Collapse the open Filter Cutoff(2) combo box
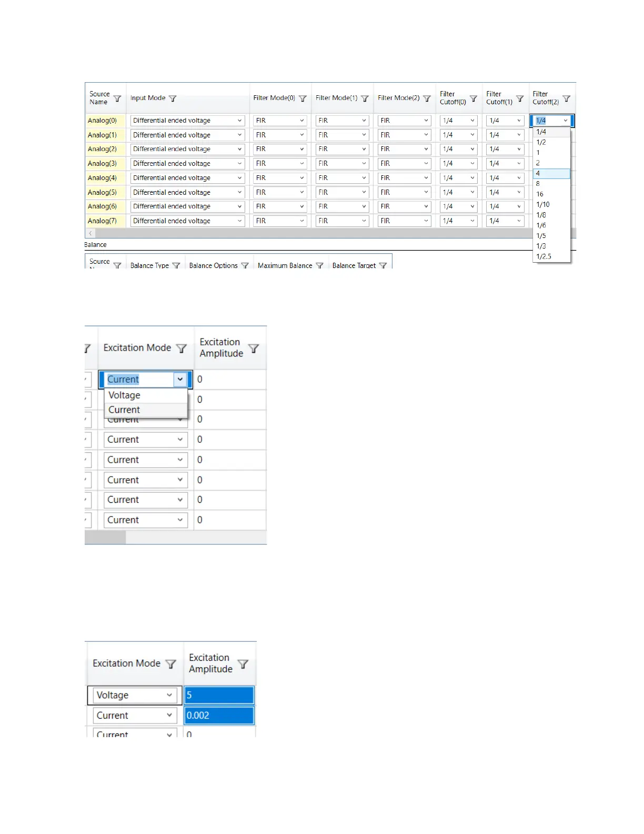The width and height of the screenshot is (644, 834). tap(566, 121)
